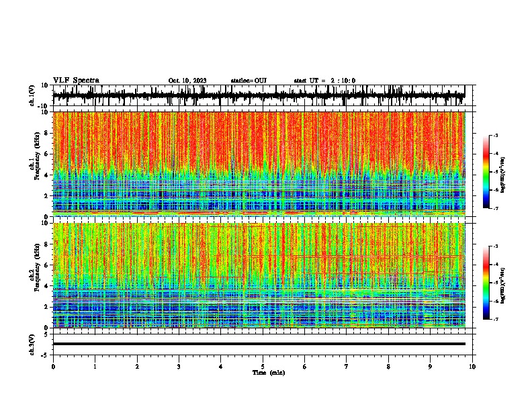Click the "-3" tick on ch.2 colorbar
Image resolution: width=532 pixels, height=411 pixels.
pyautogui.click(x=496, y=246)
